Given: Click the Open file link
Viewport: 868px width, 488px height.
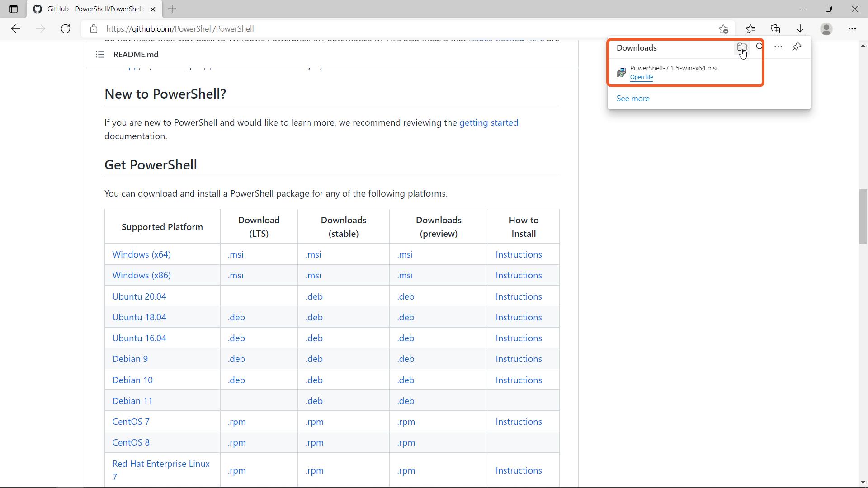Looking at the screenshot, I should 641,77.
